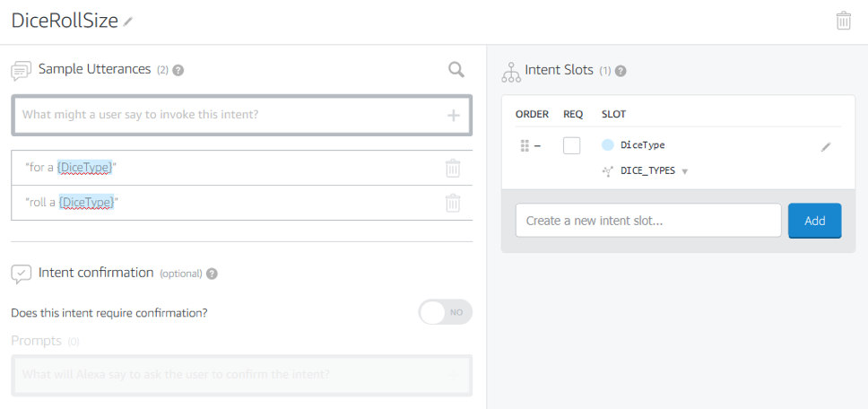Delete the intent with top-right trash icon
This screenshot has width=868, height=409.
click(x=843, y=21)
